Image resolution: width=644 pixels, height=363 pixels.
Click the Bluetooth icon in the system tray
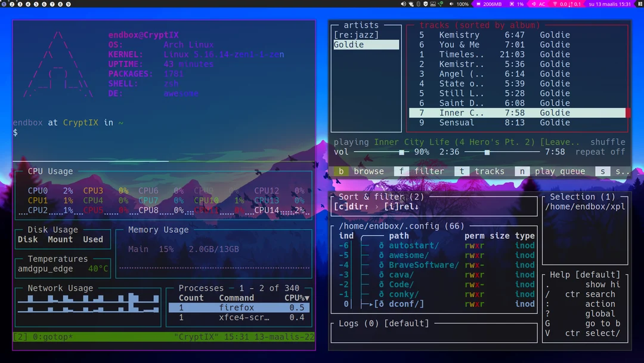(x=418, y=5)
